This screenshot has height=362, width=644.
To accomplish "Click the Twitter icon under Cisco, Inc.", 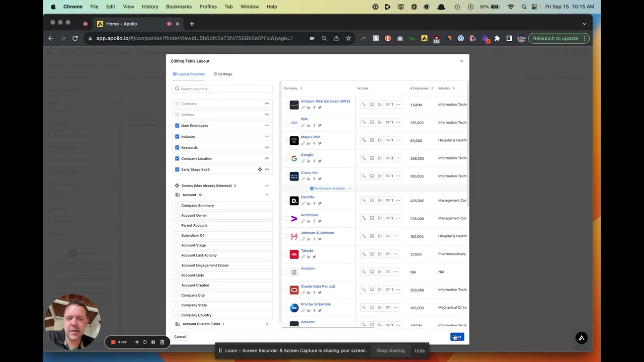I will click(319, 179).
